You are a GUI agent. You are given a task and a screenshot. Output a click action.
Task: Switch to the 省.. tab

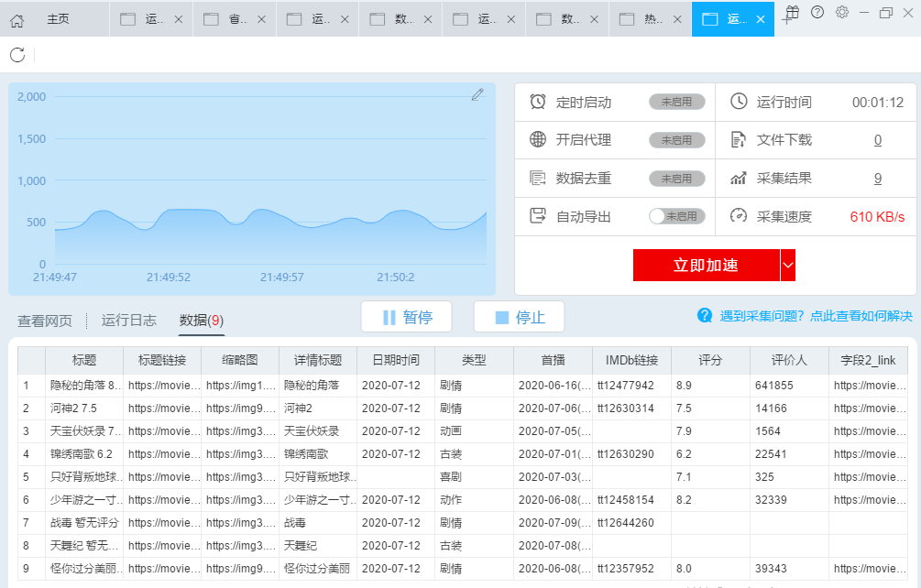235,19
